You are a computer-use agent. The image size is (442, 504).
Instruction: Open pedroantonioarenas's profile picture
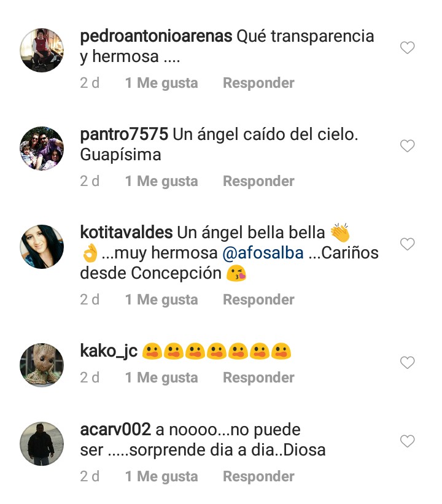(x=42, y=50)
